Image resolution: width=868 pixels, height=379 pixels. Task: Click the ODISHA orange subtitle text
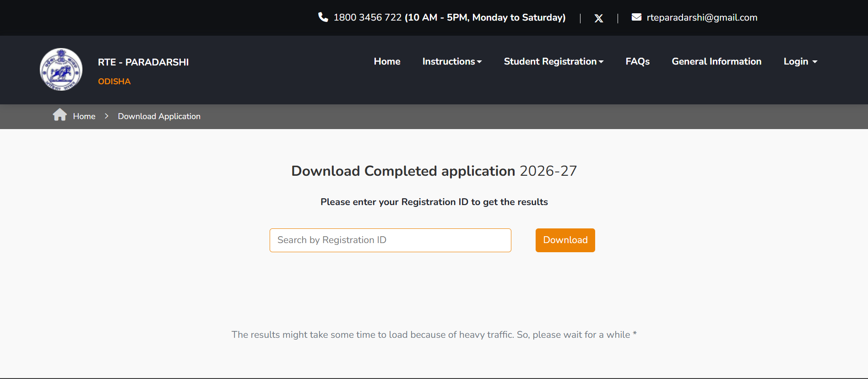pyautogui.click(x=114, y=81)
